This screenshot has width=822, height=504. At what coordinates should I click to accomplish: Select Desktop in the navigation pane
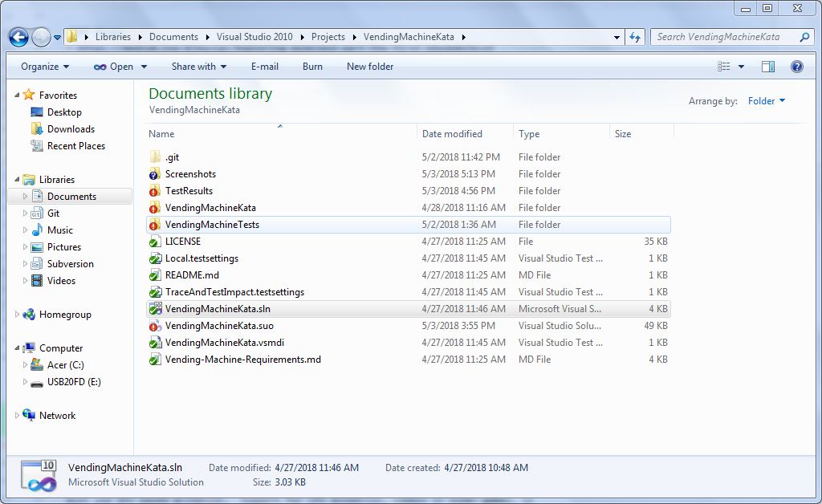point(64,112)
